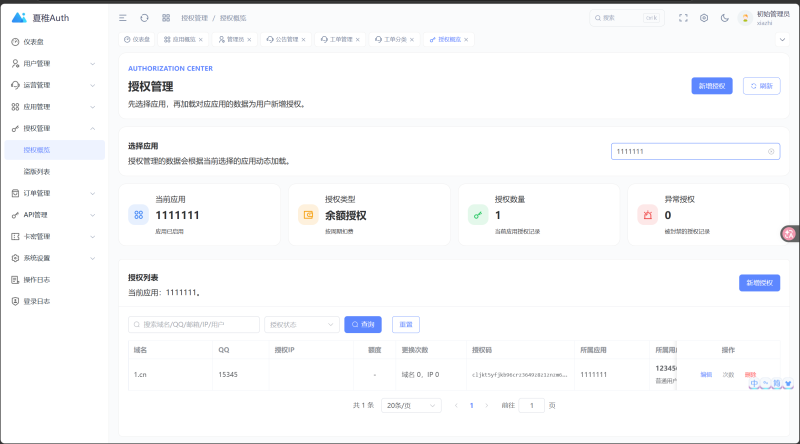Open the 20条/页 page size dropdown
The width and height of the screenshot is (800, 444).
(x=411, y=406)
